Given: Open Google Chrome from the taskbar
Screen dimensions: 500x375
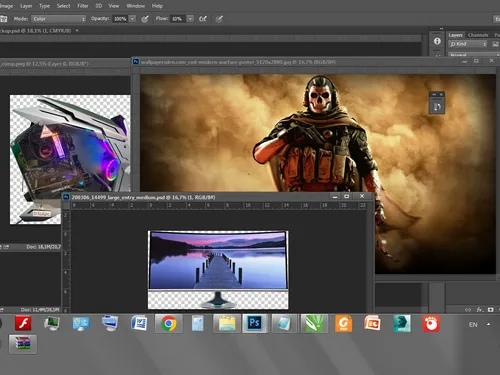Looking at the screenshot, I should 169,323.
